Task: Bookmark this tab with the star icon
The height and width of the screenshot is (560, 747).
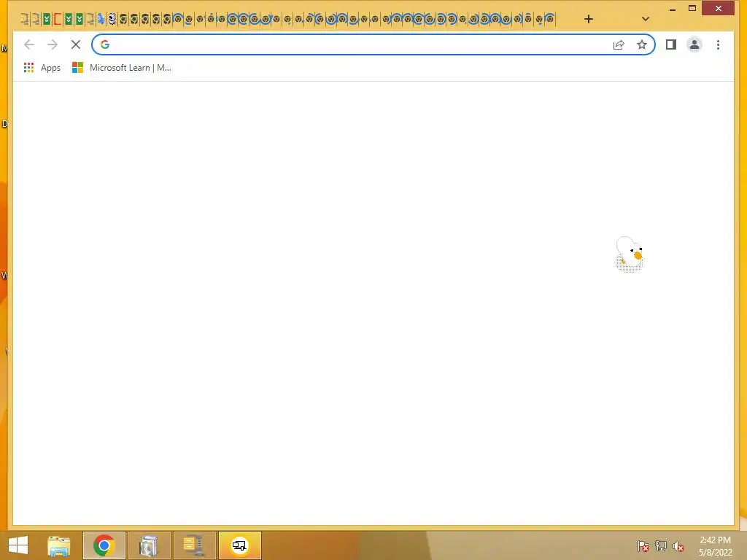Action: coord(642,44)
